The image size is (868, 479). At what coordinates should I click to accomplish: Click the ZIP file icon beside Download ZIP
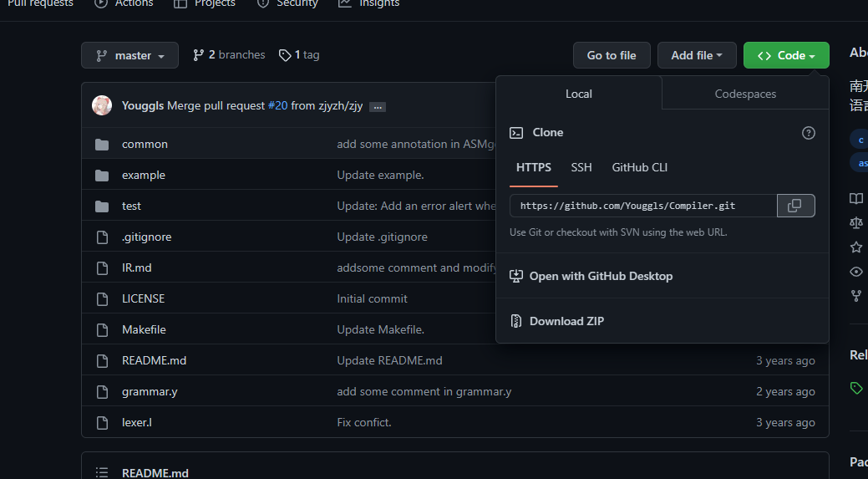click(x=516, y=321)
